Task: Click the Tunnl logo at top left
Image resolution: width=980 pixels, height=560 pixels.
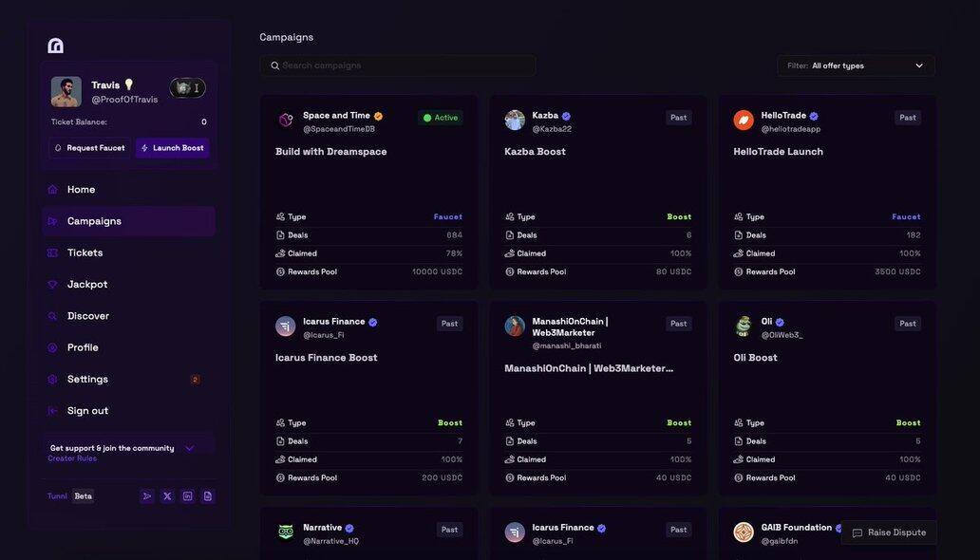Action: point(56,46)
